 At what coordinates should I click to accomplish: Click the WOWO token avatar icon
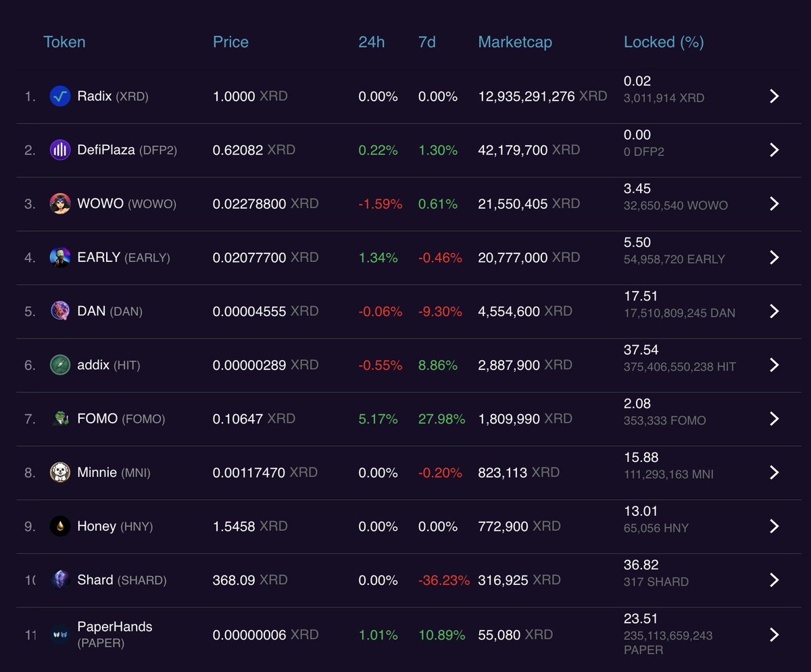(60, 203)
